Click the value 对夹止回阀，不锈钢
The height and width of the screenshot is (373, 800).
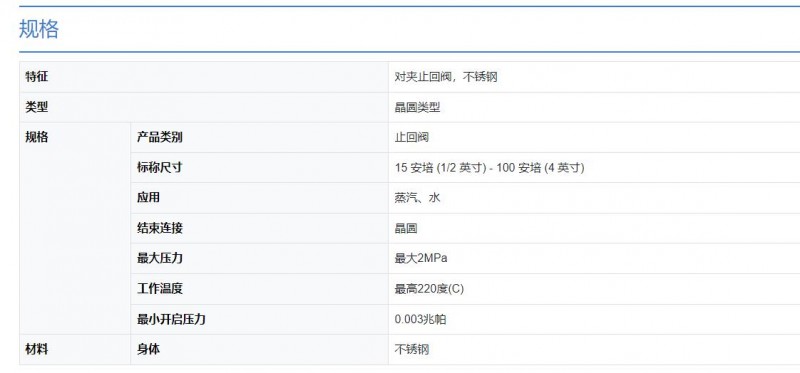tap(445, 77)
